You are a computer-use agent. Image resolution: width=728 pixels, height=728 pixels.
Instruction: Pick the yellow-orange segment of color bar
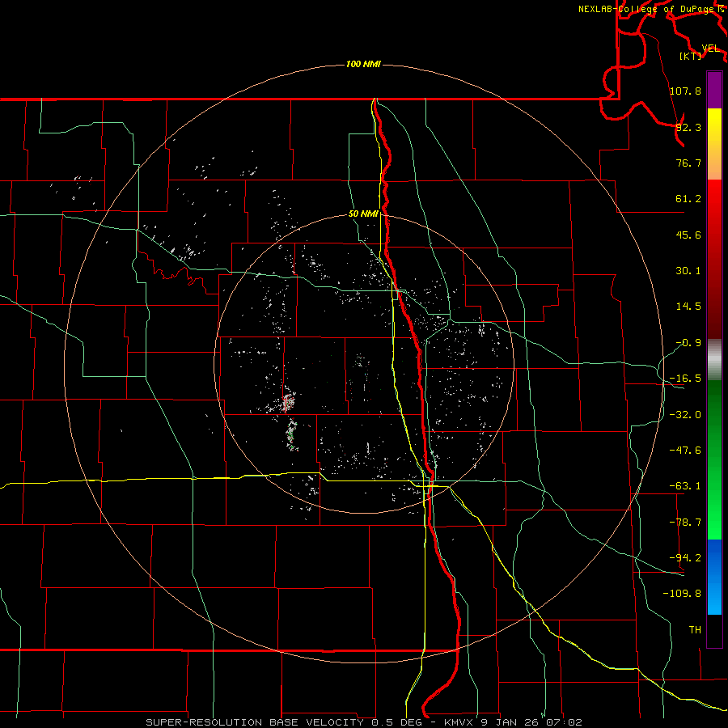[714, 144]
